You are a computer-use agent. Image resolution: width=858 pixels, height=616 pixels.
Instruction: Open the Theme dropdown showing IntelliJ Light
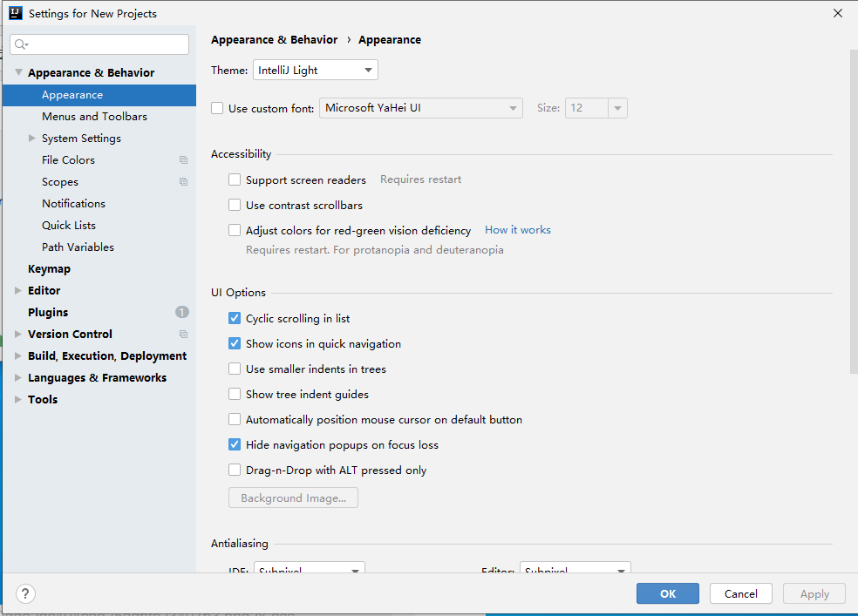click(315, 70)
